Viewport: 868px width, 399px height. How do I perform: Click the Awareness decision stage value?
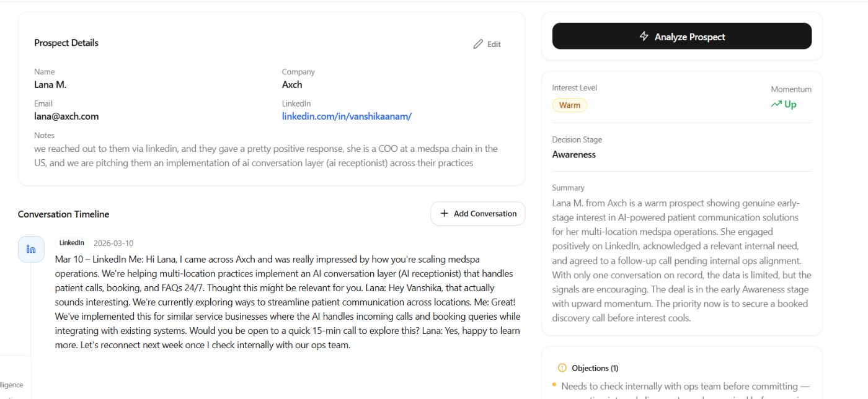[x=574, y=155]
